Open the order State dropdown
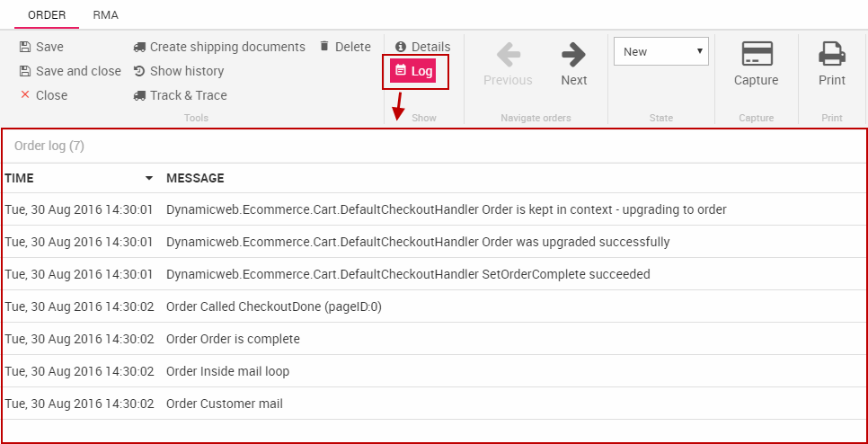This screenshot has height=444, width=868. tap(661, 51)
